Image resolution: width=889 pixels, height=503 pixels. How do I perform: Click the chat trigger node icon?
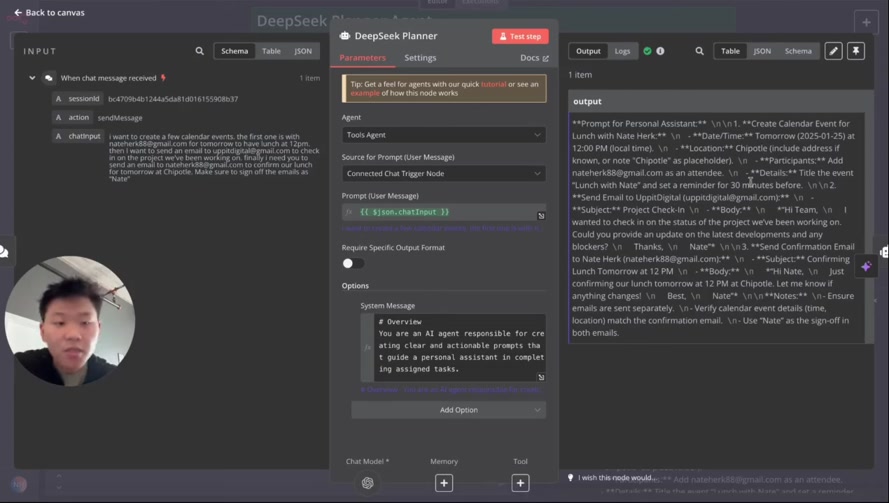49,78
